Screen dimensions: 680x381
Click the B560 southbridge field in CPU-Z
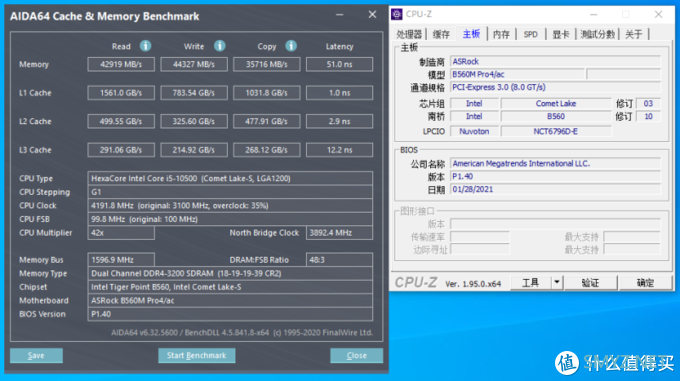[556, 116]
